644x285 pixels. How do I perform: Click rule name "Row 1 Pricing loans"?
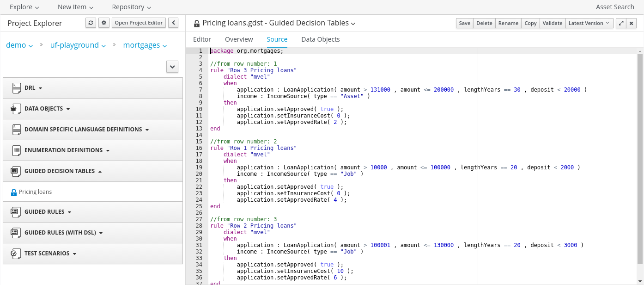pos(261,148)
